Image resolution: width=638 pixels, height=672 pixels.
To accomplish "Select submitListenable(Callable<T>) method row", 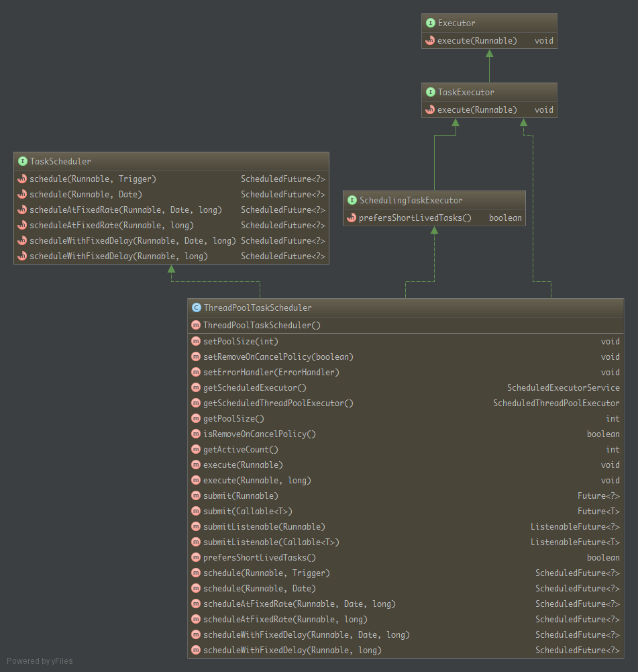I will pos(270,542).
